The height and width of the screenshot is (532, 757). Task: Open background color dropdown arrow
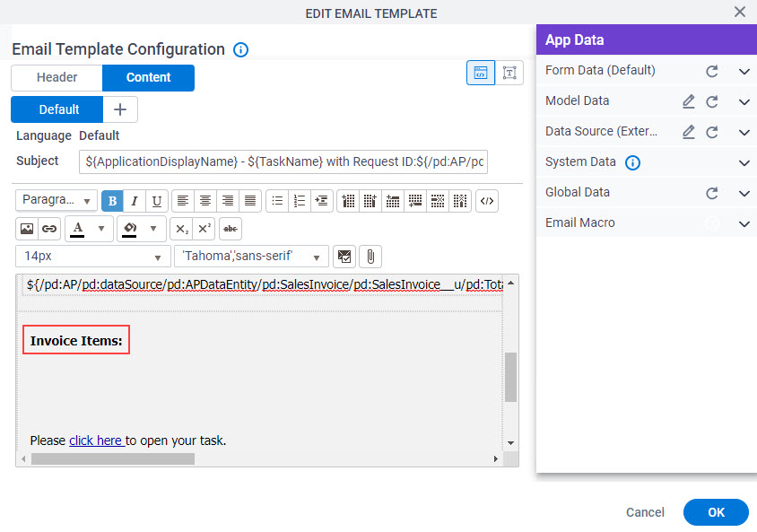pyautogui.click(x=153, y=229)
